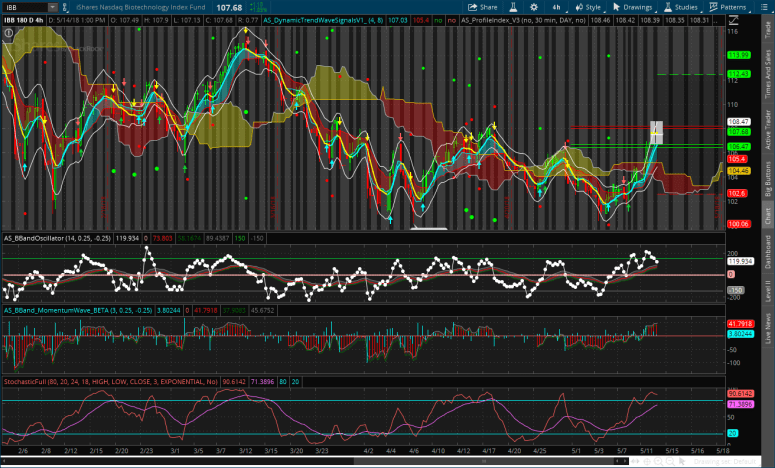775x468 pixels.
Task: Switch to Big Buttons side tab
Action: coord(768,178)
